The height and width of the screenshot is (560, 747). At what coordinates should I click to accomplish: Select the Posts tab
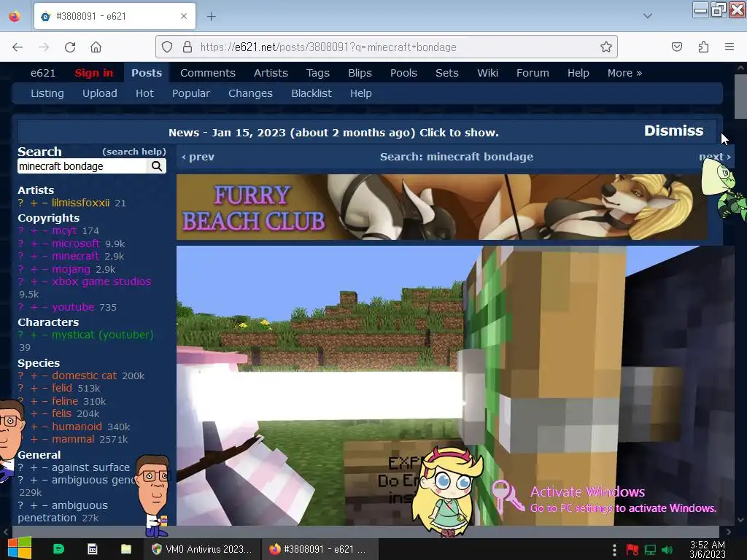pos(147,73)
